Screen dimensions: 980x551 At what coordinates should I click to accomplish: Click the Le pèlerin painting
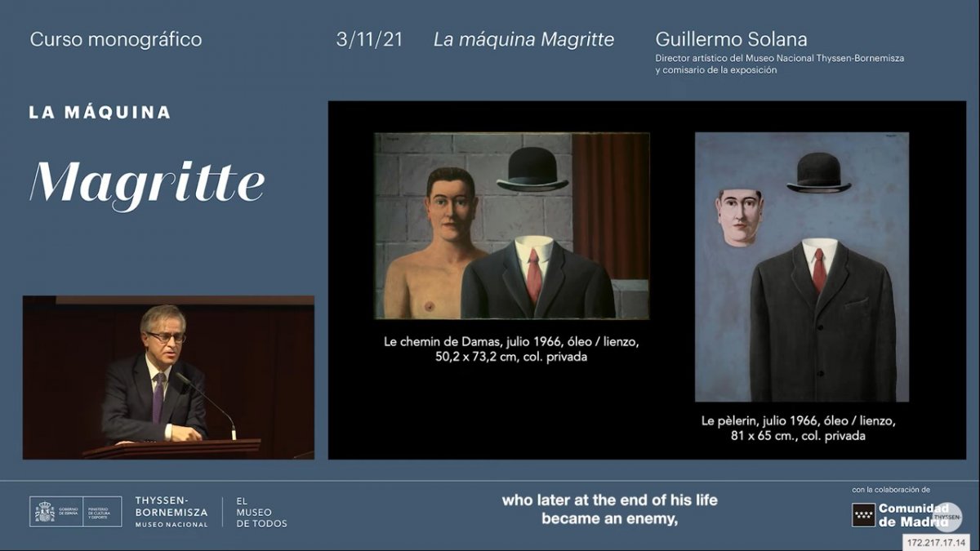(802, 267)
